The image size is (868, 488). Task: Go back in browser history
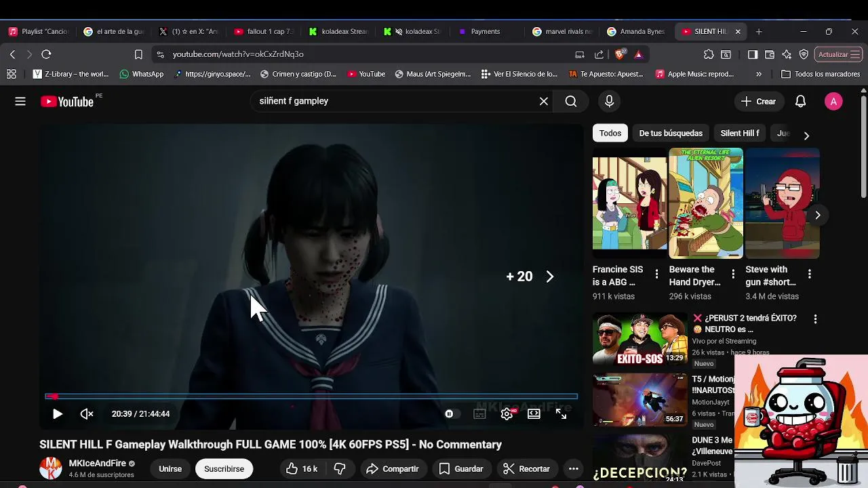tap(12, 54)
